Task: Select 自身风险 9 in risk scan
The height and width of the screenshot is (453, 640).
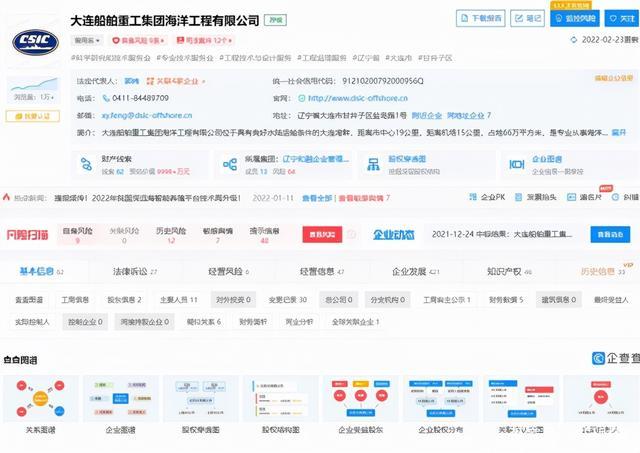Action: point(78,235)
